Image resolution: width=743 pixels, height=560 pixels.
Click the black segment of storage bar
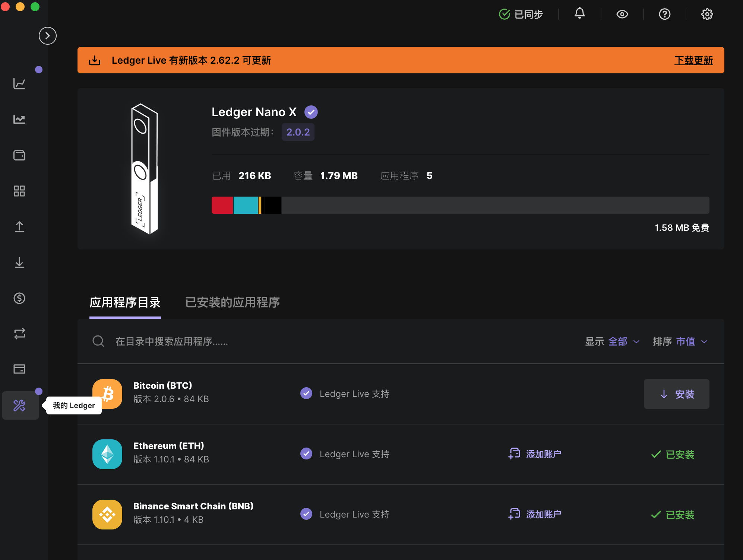[x=273, y=205]
